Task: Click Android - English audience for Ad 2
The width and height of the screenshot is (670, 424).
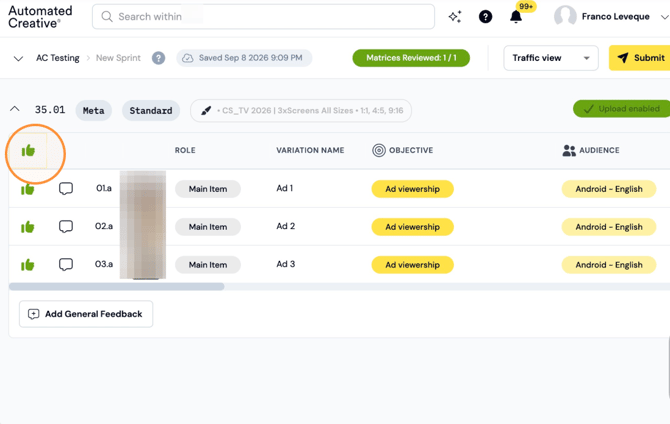Action: (609, 227)
